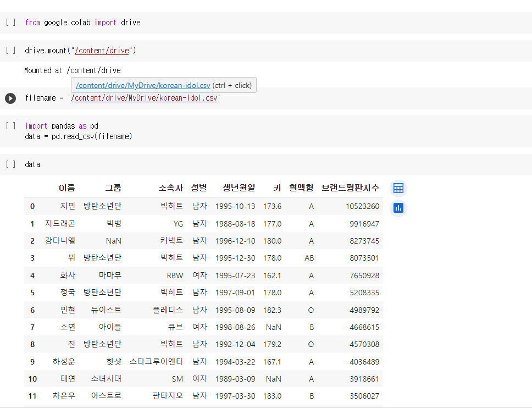
Task: Run the filename cell with play button
Action: click(10, 98)
